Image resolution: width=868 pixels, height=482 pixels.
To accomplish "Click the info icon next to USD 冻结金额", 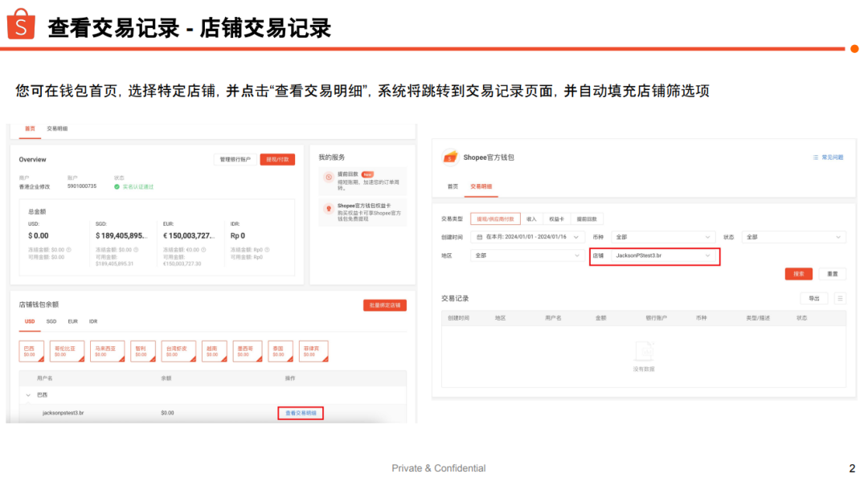I will coord(68,249).
